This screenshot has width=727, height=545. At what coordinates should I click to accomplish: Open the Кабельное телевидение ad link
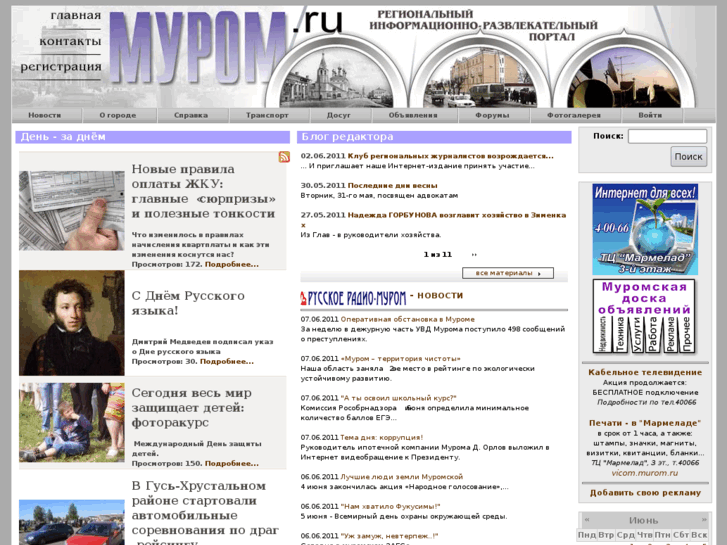pos(645,372)
